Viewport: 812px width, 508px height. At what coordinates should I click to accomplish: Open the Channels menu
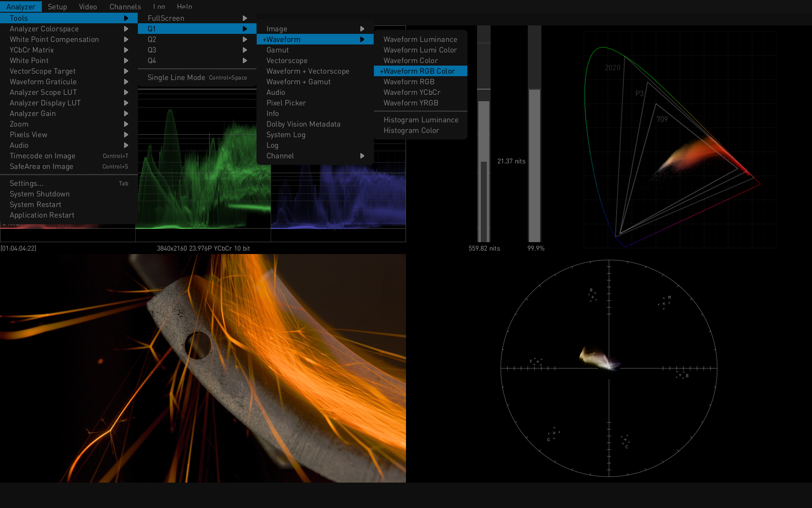125,7
